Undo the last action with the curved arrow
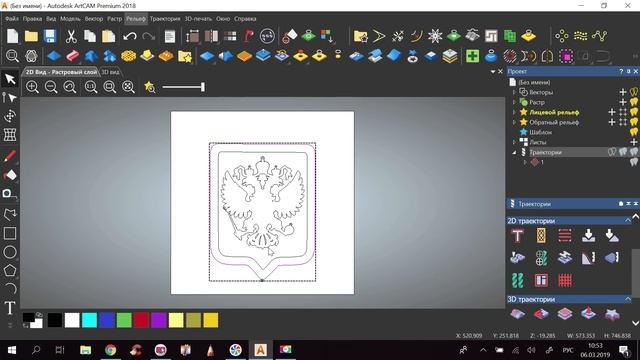 (x=130, y=36)
